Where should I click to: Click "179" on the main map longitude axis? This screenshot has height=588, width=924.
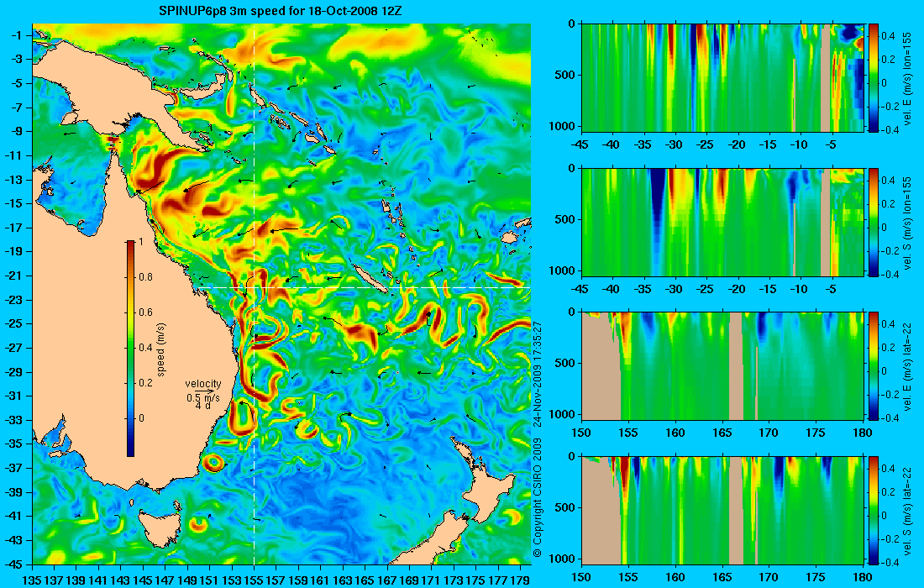click(x=520, y=580)
